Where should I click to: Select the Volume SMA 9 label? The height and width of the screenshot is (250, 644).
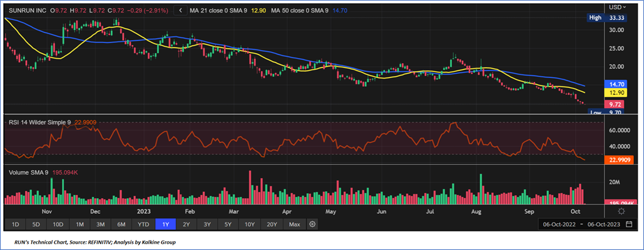click(29, 172)
